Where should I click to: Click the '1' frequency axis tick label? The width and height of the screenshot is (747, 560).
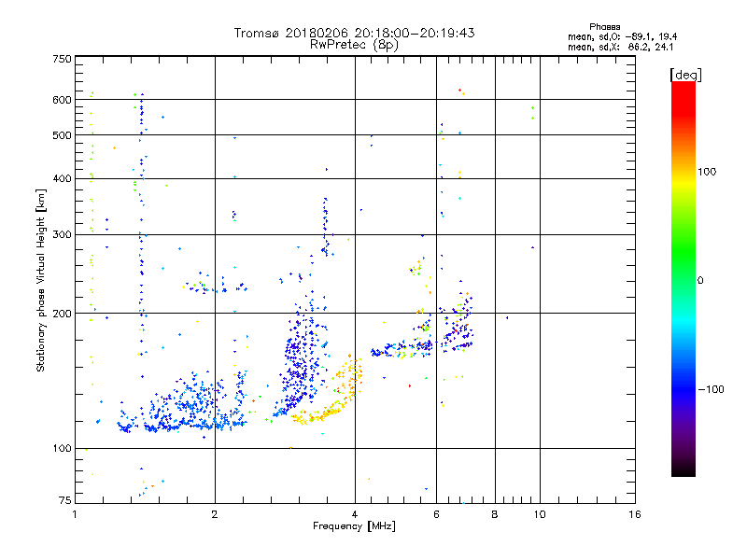(76, 515)
